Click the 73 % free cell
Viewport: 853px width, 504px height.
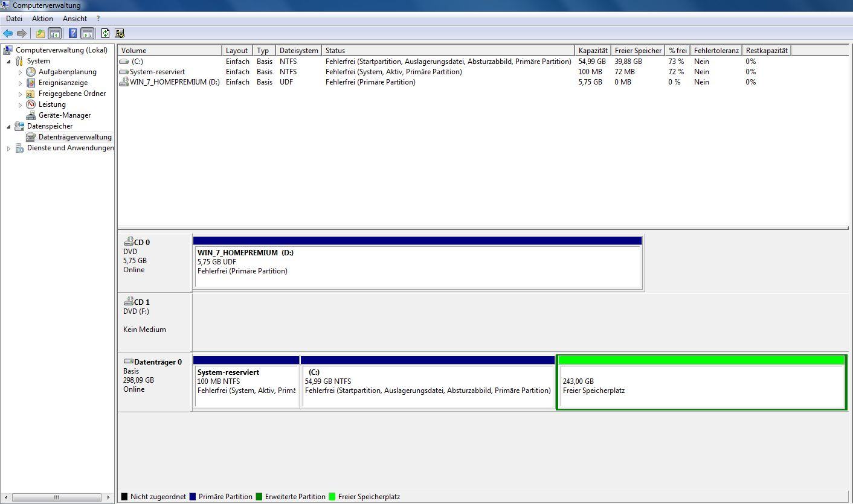pos(676,62)
